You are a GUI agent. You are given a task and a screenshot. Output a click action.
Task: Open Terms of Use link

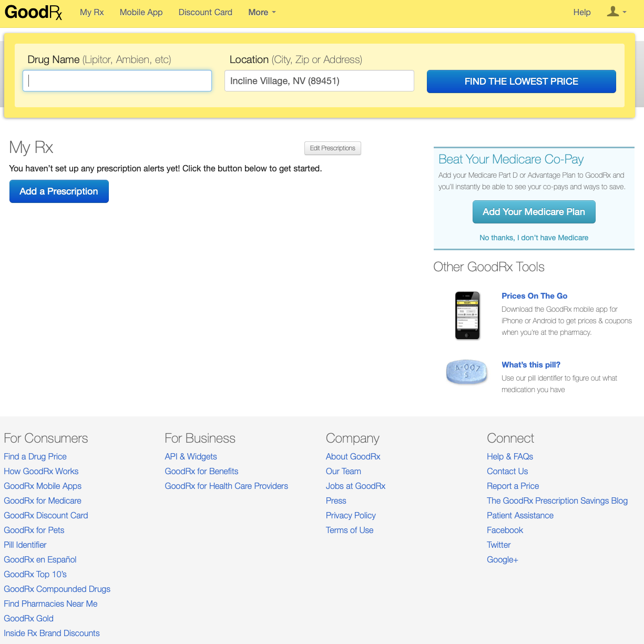pos(350,530)
